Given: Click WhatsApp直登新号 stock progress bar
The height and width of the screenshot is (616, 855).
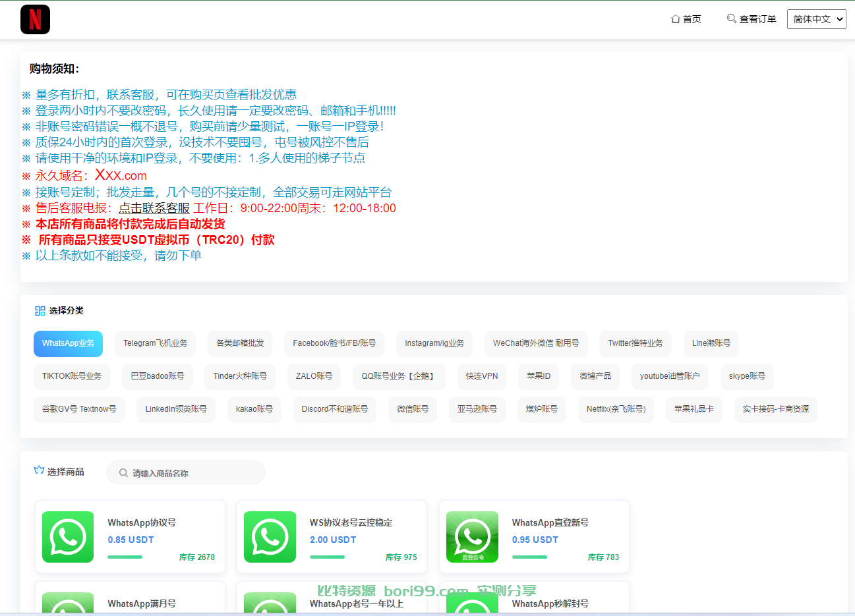Looking at the screenshot, I should pyautogui.click(x=529, y=557).
